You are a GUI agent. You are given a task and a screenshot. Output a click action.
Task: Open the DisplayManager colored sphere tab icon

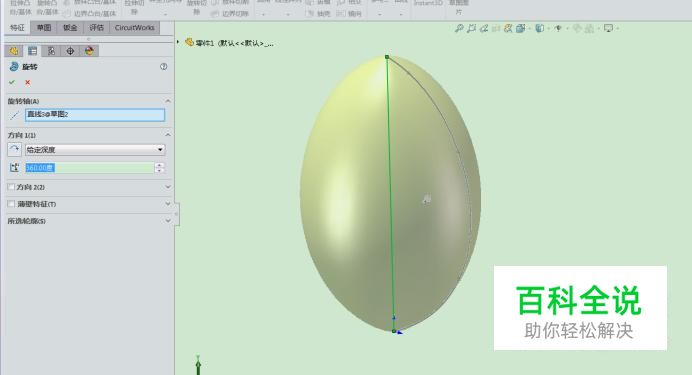tap(89, 51)
